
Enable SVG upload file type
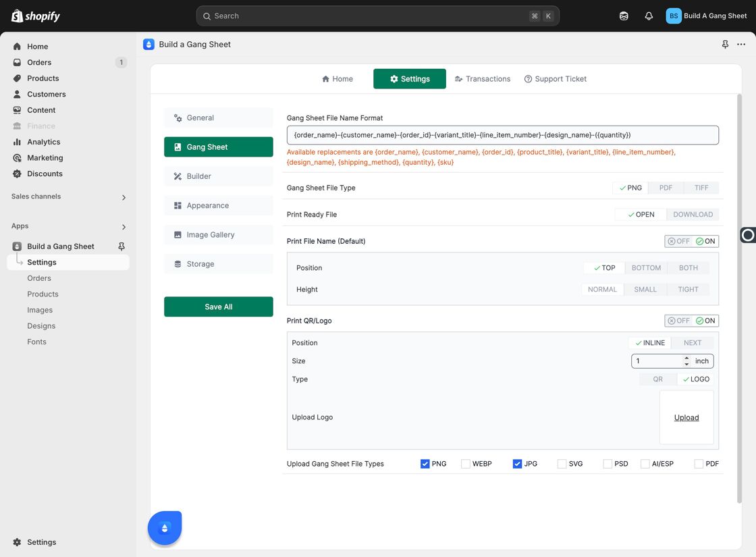pyautogui.click(x=562, y=464)
